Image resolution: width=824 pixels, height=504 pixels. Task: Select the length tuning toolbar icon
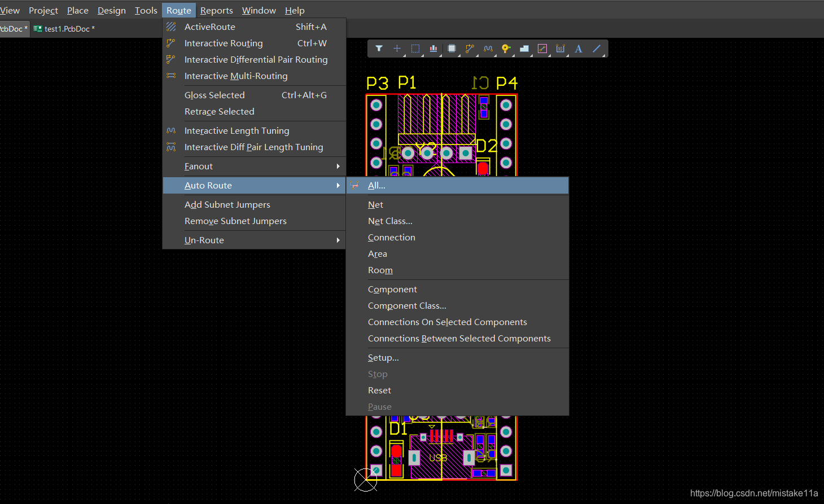pos(488,49)
